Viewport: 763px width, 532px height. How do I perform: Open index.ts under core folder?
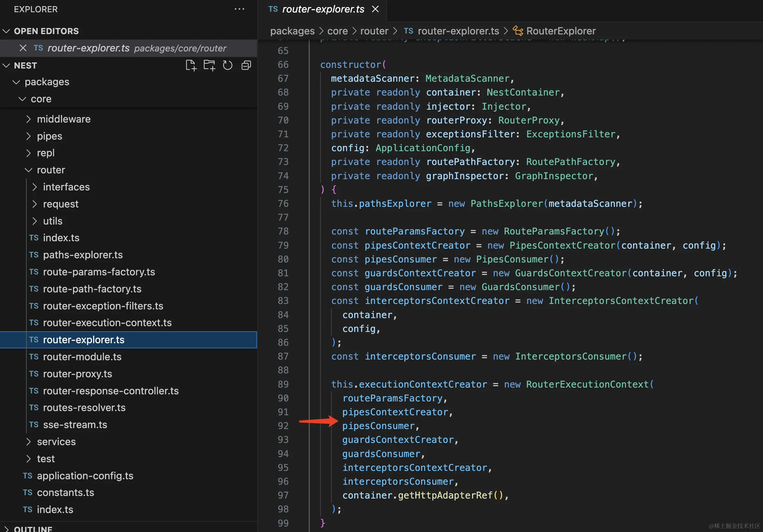pyautogui.click(x=55, y=509)
